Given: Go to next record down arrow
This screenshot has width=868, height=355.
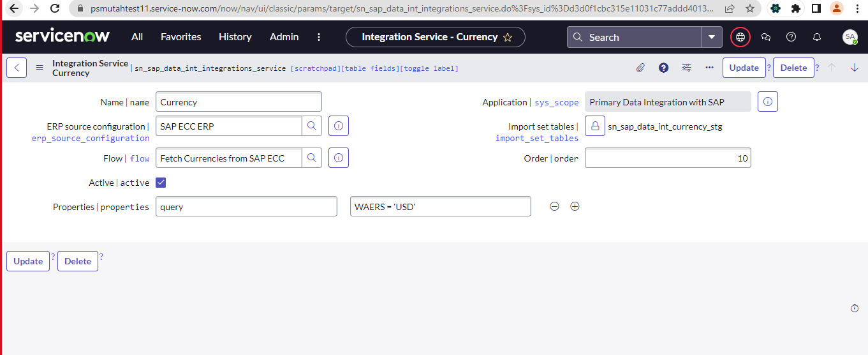Looking at the screenshot, I should pos(855,68).
